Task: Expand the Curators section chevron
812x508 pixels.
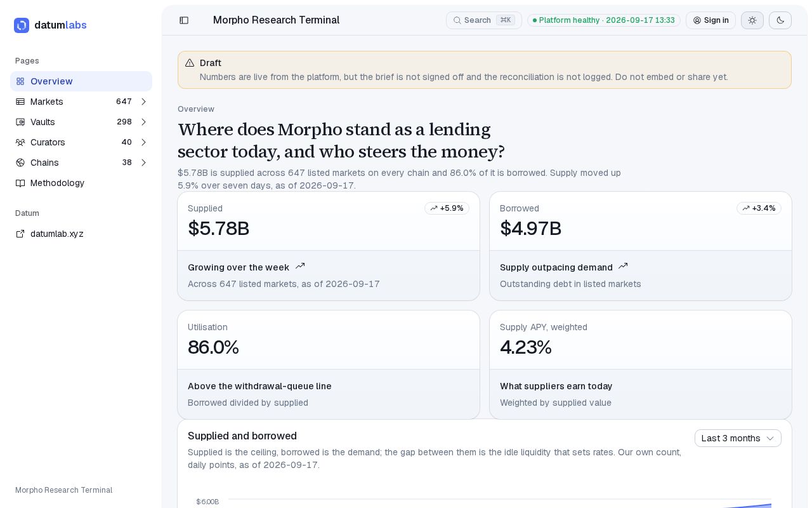Action: tap(144, 142)
